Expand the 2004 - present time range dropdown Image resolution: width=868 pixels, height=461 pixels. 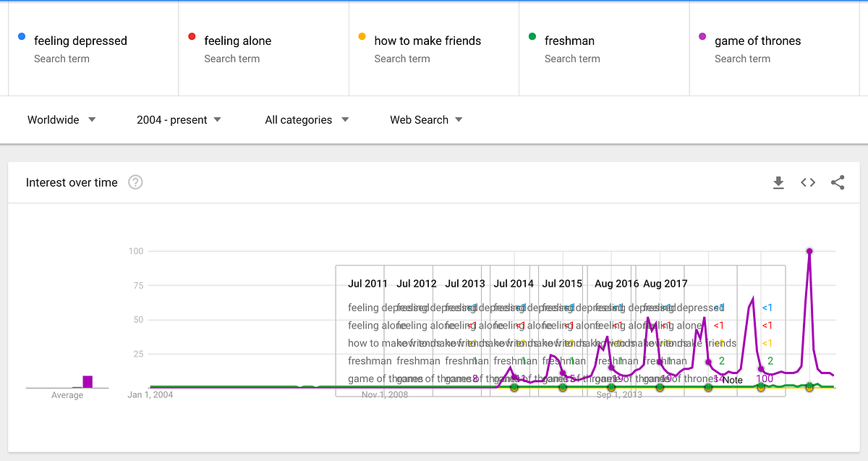click(179, 120)
